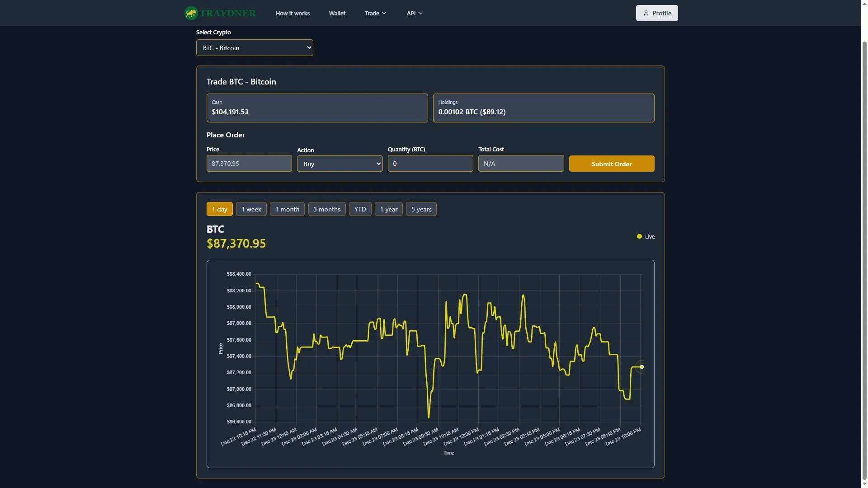868x488 pixels.
Task: Click the Dec 22 10:15 PM axis label
Action: [x=239, y=437]
